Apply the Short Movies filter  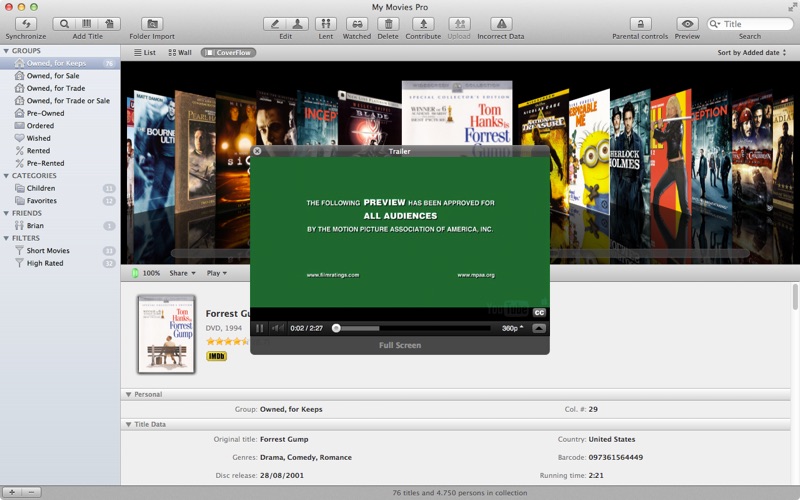(60, 251)
